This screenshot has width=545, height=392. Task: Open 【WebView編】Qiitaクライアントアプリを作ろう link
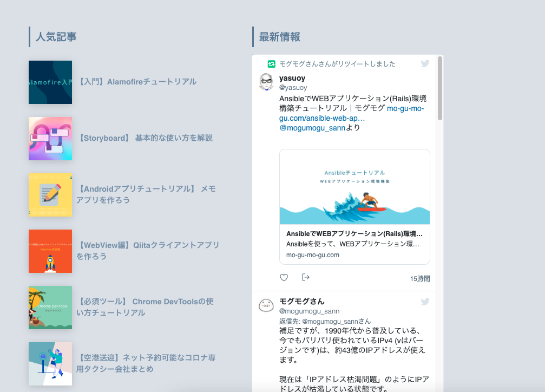tap(148, 251)
